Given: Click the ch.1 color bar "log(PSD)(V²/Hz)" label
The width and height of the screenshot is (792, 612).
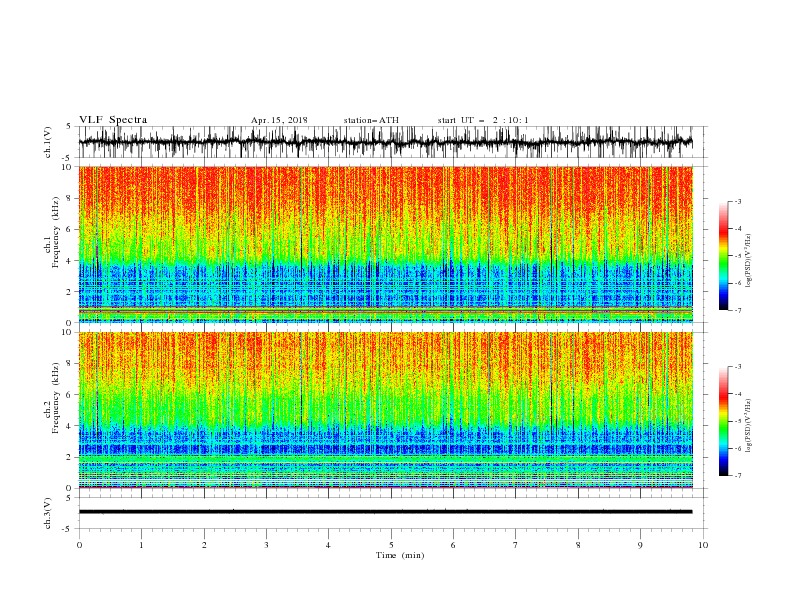Looking at the screenshot, I should (749, 261).
